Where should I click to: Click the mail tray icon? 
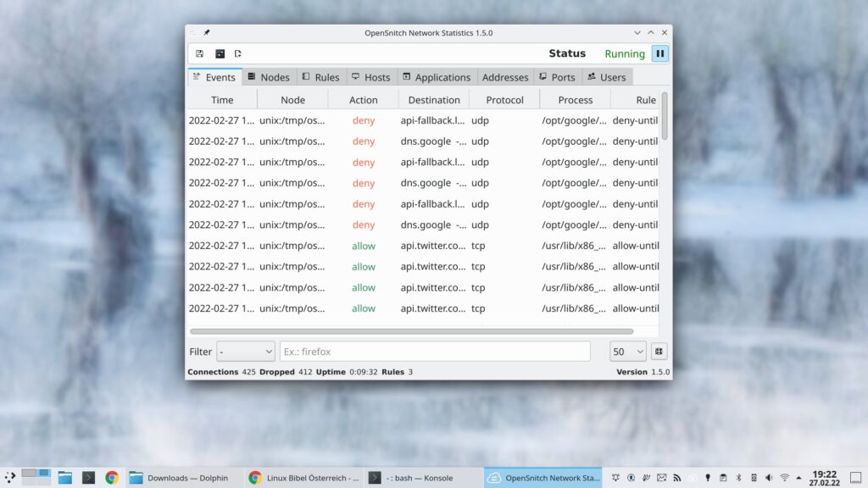(x=661, y=478)
